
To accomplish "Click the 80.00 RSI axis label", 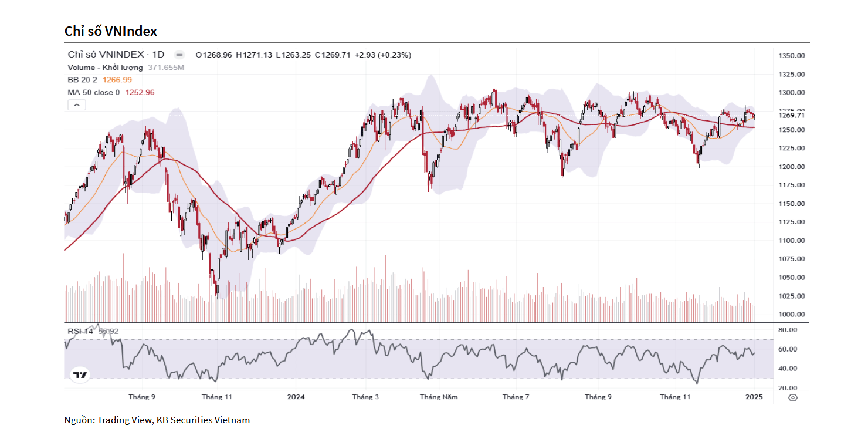I will click(x=787, y=330).
